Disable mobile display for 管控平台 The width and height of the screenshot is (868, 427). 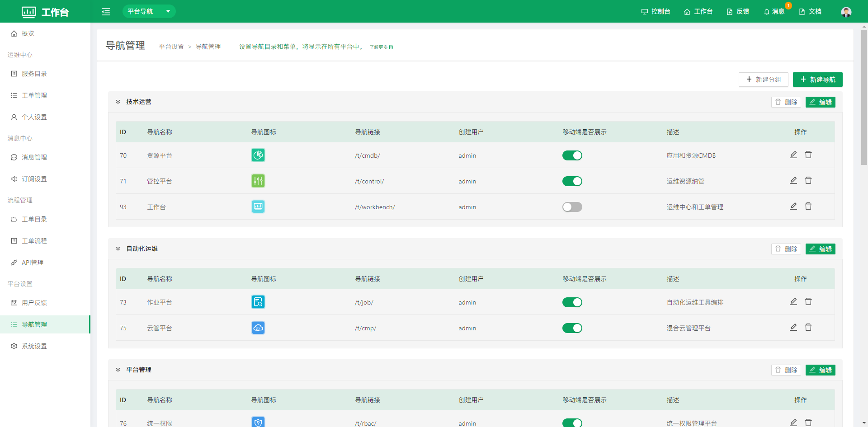(x=572, y=181)
